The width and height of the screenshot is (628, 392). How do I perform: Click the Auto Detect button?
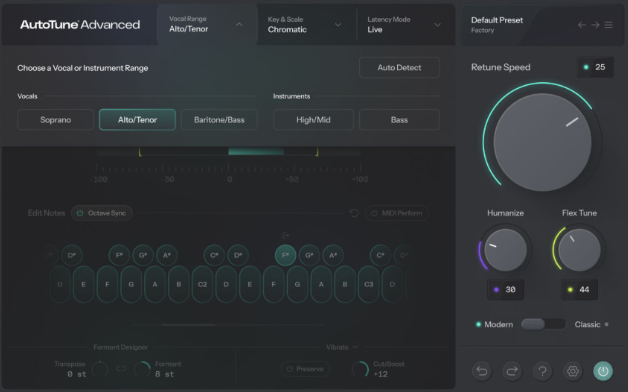pyautogui.click(x=399, y=68)
